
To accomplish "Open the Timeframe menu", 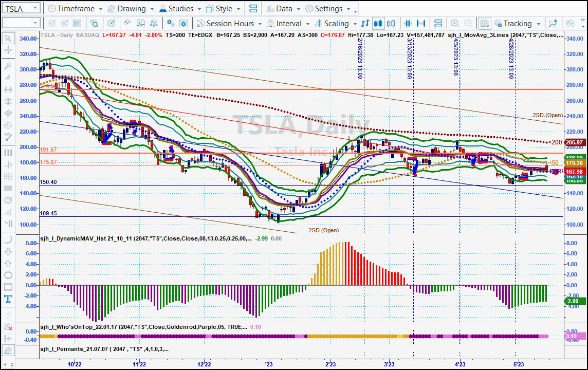I will [76, 9].
